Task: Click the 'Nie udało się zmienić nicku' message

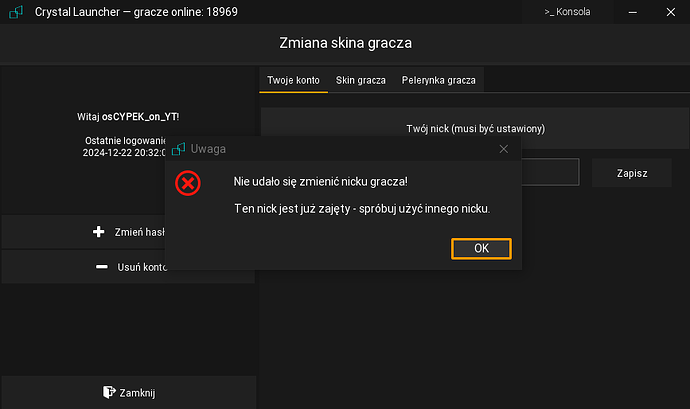Action: [x=320, y=182]
